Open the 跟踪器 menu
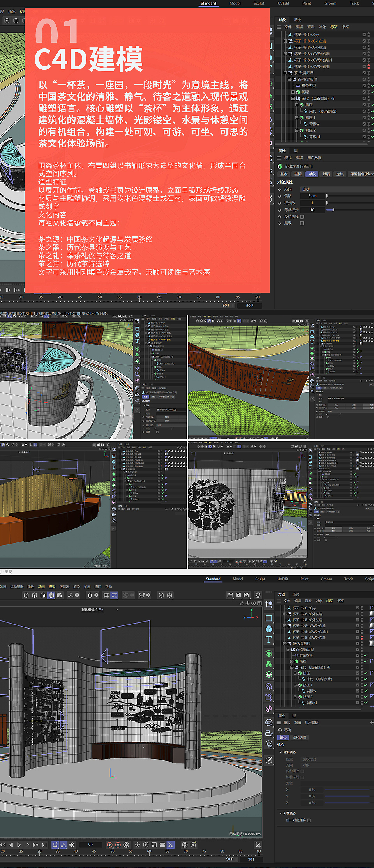The image size is (374, 868). 64,586
